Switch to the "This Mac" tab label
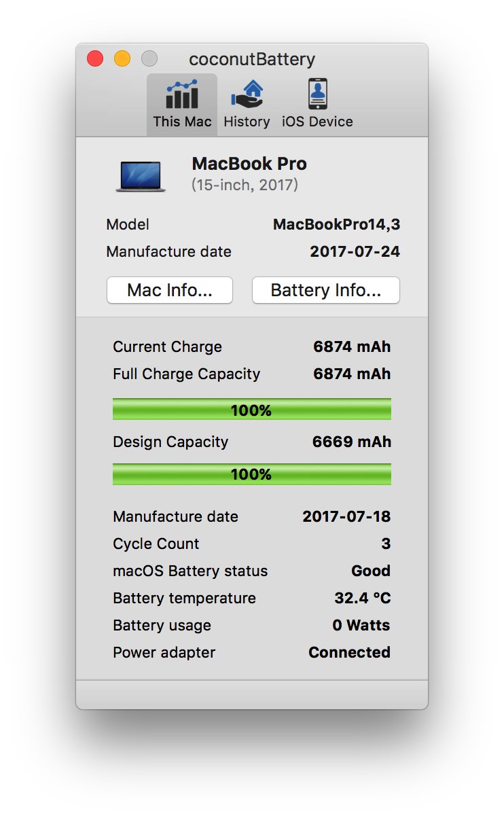The height and width of the screenshot is (818, 504). (x=182, y=122)
